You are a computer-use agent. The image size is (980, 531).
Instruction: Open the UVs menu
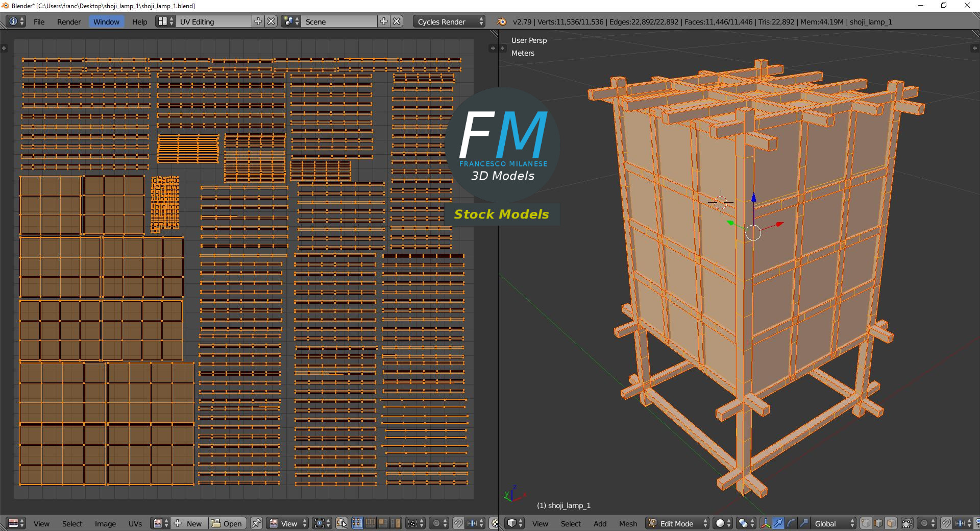pos(135,523)
